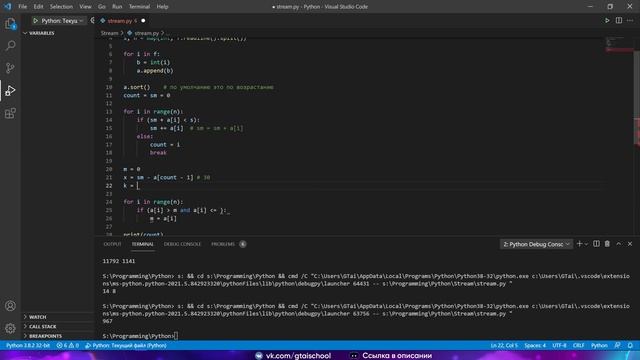Screen dimensions: 640x360
Task: Switch to the PROBLEMS panel tab
Action: click(x=223, y=244)
